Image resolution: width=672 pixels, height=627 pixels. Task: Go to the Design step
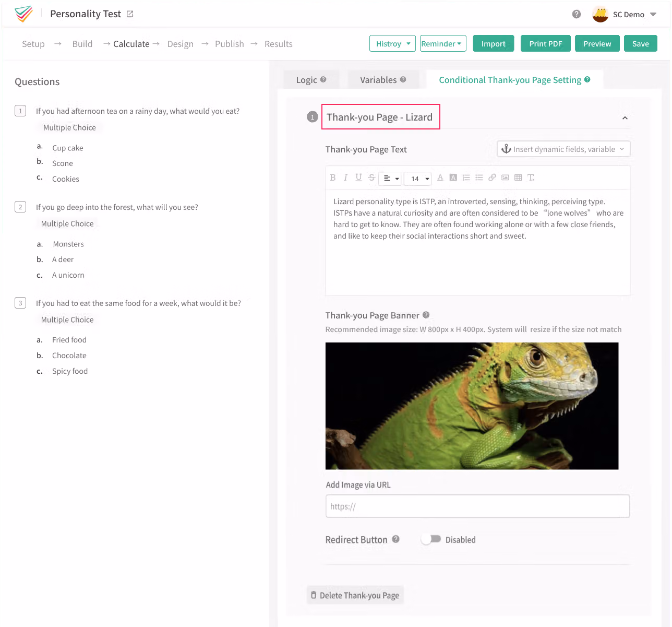click(181, 44)
